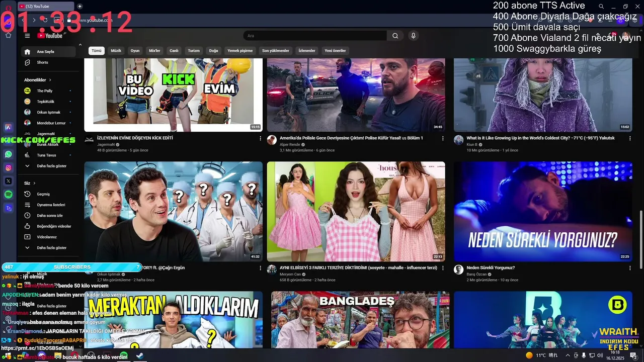
Task: Switch to the (12) YouTube browser tab
Action: click(46, 6)
